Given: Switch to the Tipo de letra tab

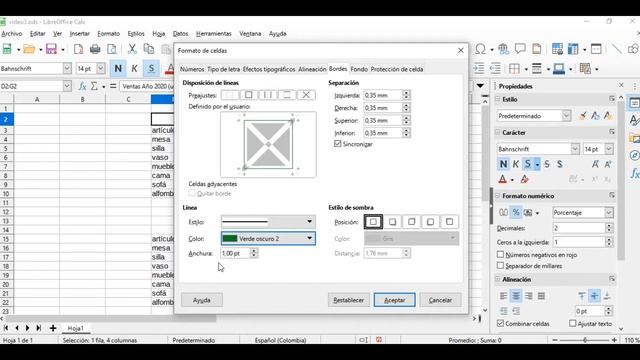Looking at the screenshot, I should [224, 69].
